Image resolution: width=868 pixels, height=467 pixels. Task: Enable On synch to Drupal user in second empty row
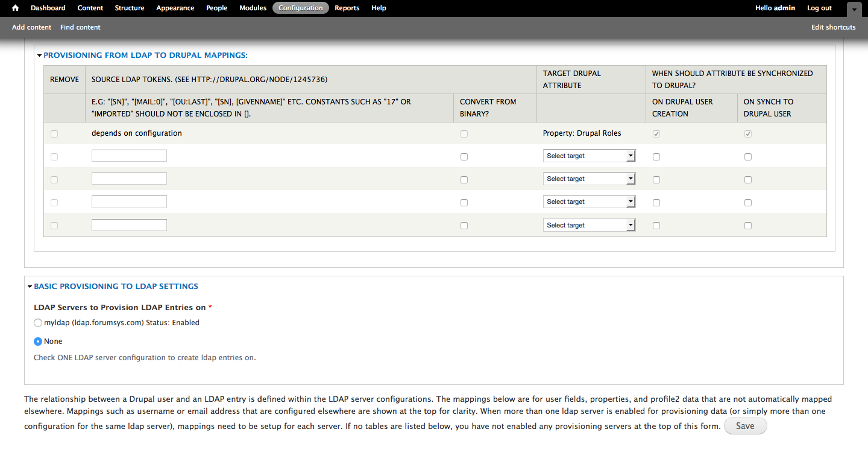[748, 180]
